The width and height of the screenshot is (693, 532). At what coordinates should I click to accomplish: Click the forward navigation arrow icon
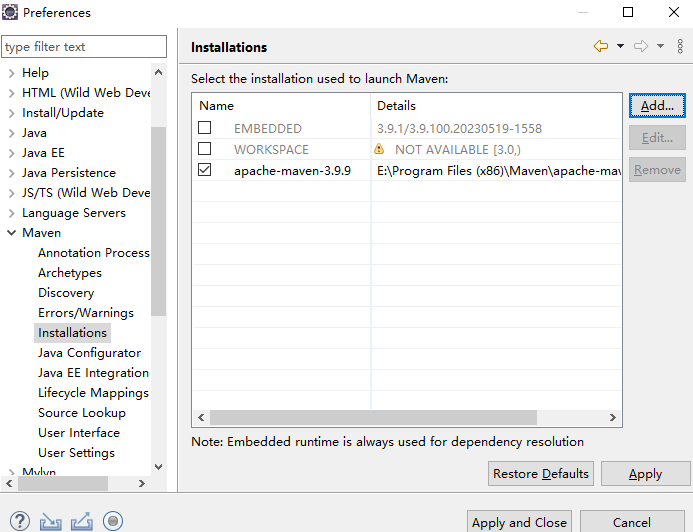tap(641, 46)
